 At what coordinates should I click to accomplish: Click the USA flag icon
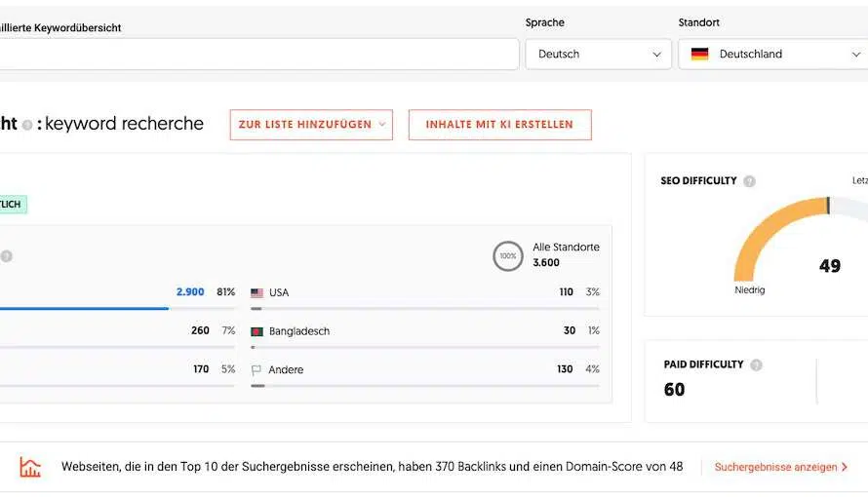[256, 293]
